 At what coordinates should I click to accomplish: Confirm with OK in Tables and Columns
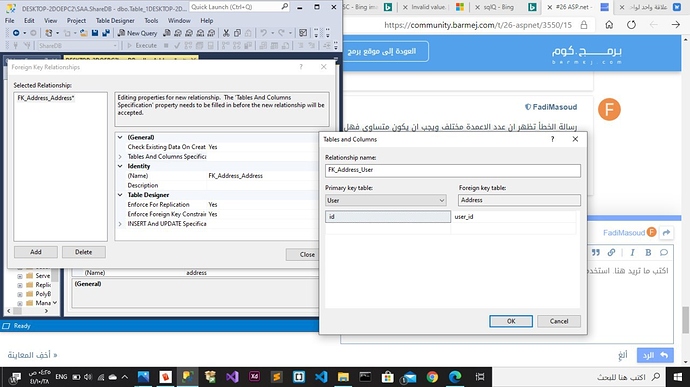(511, 321)
